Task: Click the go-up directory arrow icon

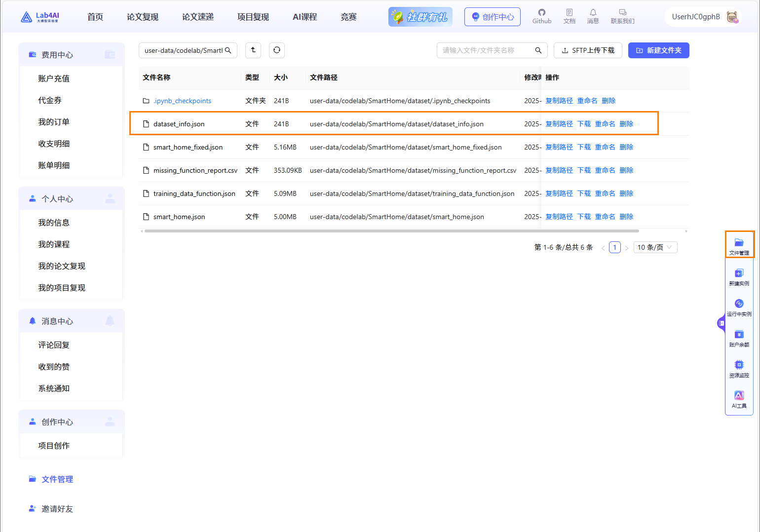Action: 253,50
